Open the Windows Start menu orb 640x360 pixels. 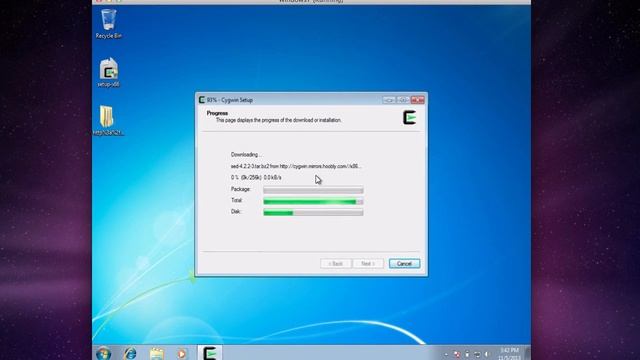(x=104, y=353)
